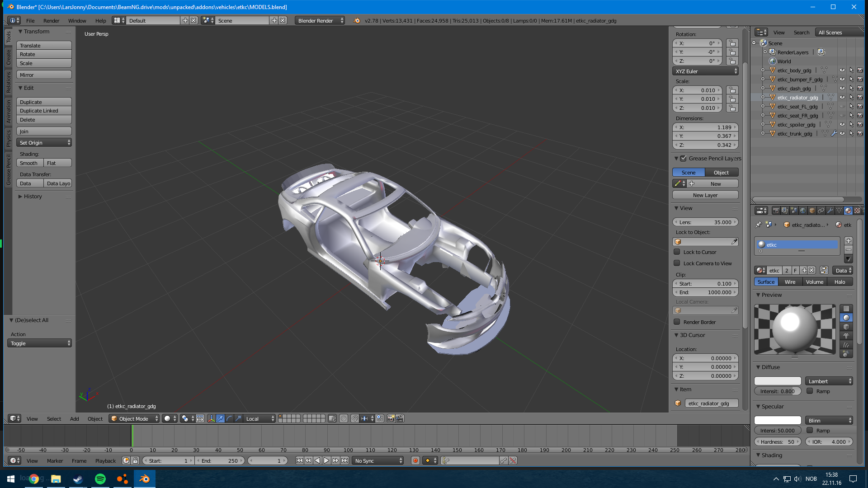Enable the rotate manipulator arc icon
This screenshot has width=868, height=488.
coord(229,419)
